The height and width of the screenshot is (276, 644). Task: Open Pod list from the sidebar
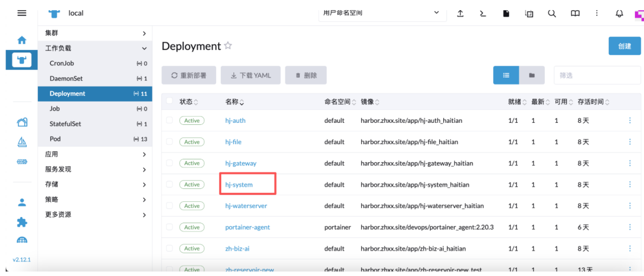click(x=55, y=139)
